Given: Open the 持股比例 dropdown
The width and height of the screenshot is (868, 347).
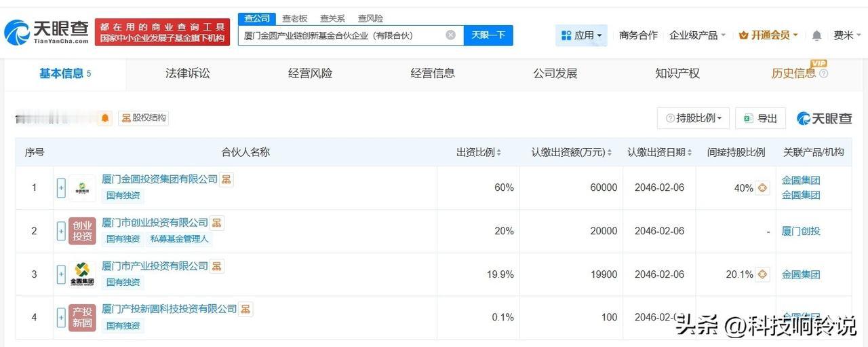Looking at the screenshot, I should 693,118.
